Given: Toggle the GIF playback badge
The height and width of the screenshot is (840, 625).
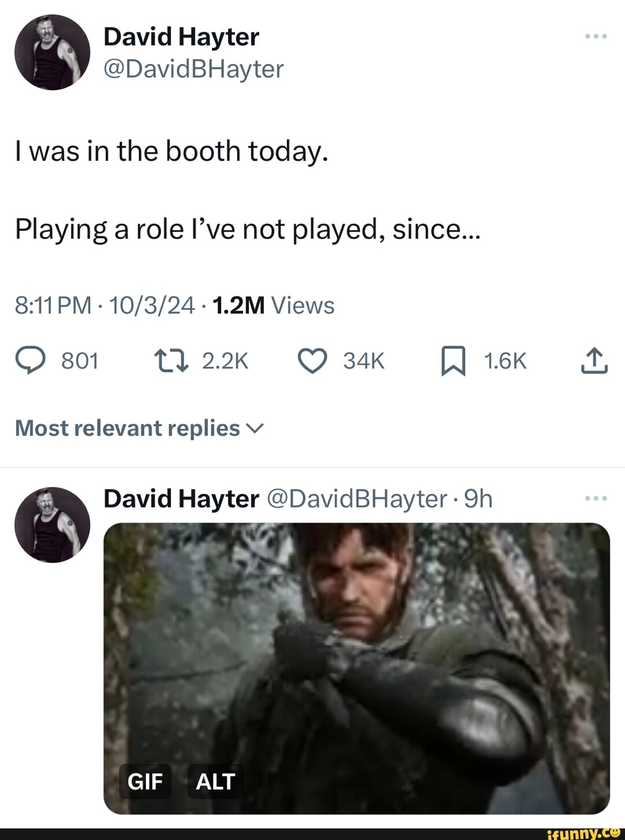Looking at the screenshot, I should [145, 781].
